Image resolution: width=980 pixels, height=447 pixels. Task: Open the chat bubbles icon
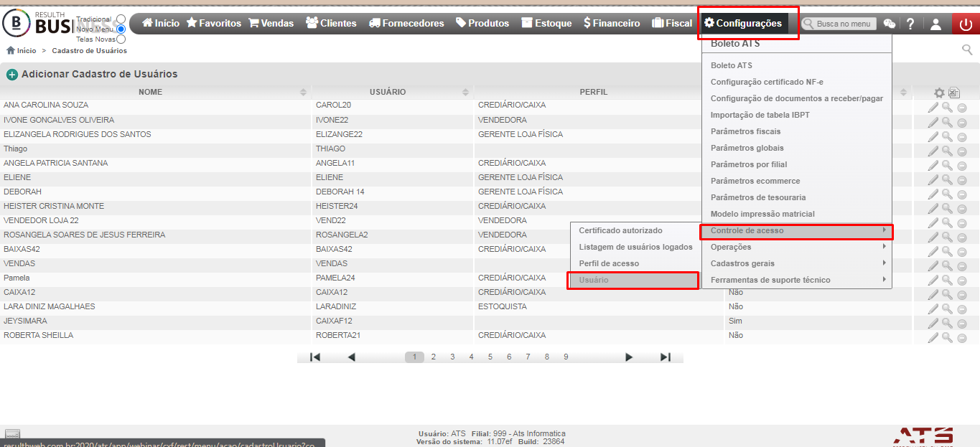point(889,24)
